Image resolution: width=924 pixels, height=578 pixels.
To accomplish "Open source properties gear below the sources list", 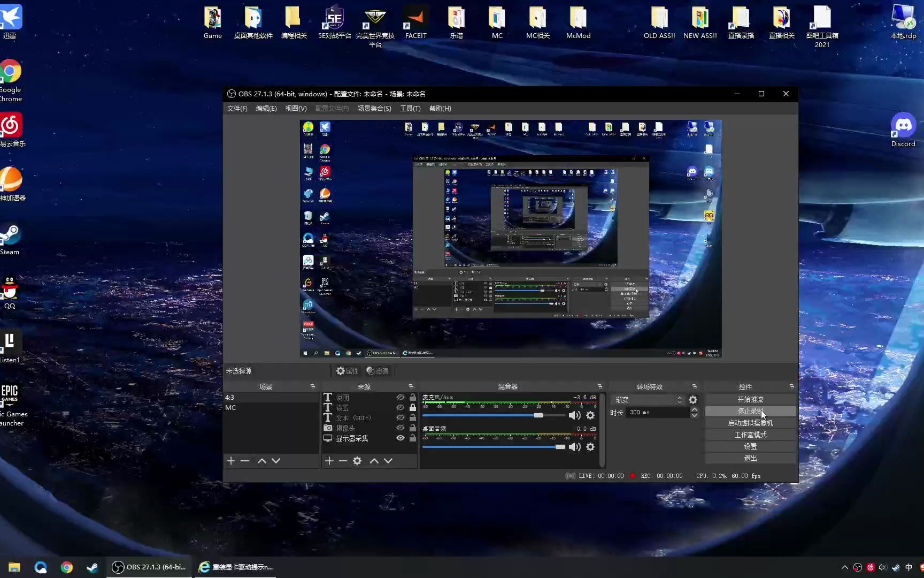I will coord(357,461).
